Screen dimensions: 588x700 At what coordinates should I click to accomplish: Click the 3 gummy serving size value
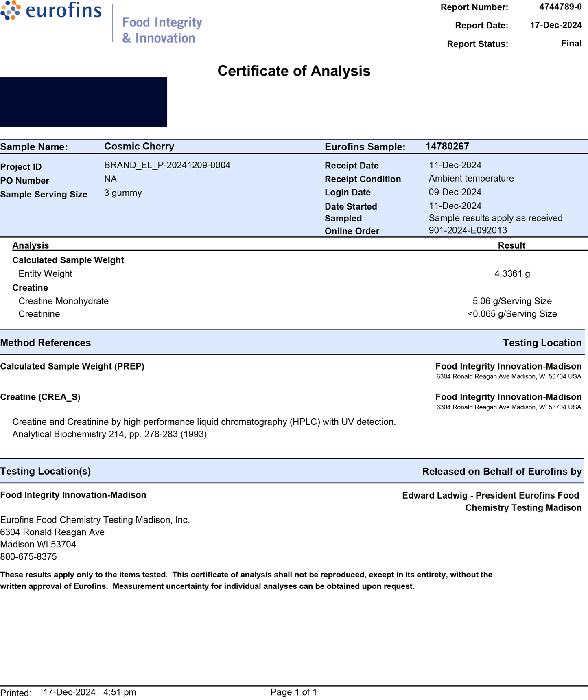coord(123,193)
